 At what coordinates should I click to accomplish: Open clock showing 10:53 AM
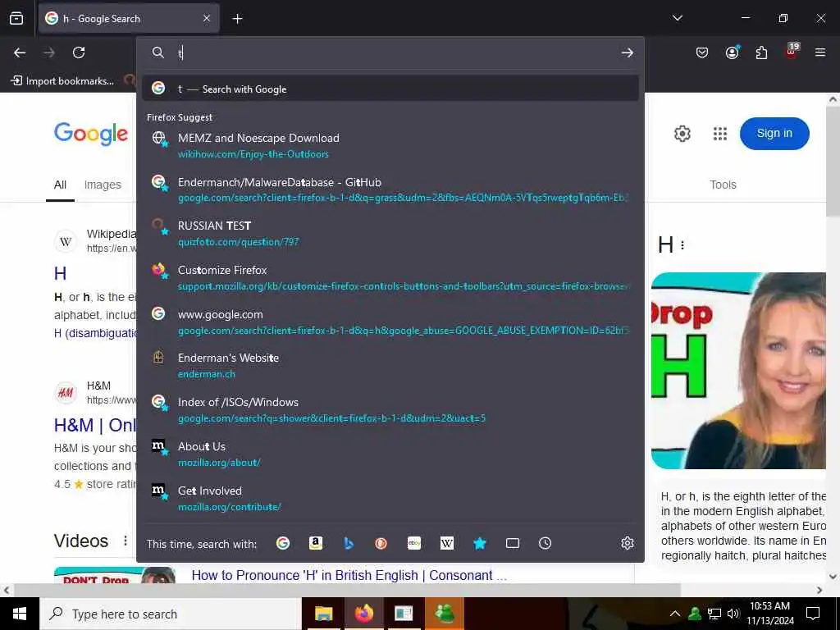click(769, 614)
